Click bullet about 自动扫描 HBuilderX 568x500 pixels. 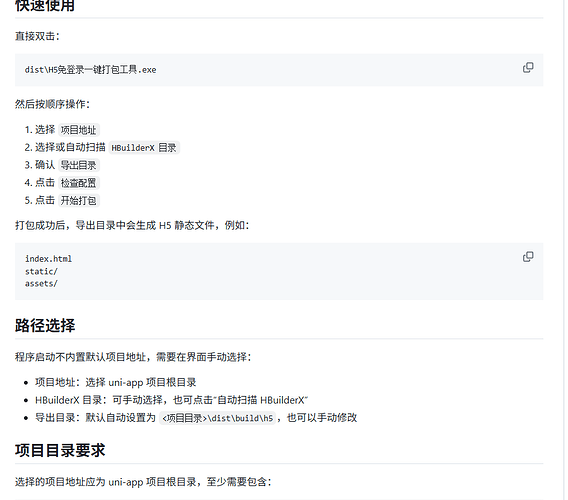(x=171, y=400)
